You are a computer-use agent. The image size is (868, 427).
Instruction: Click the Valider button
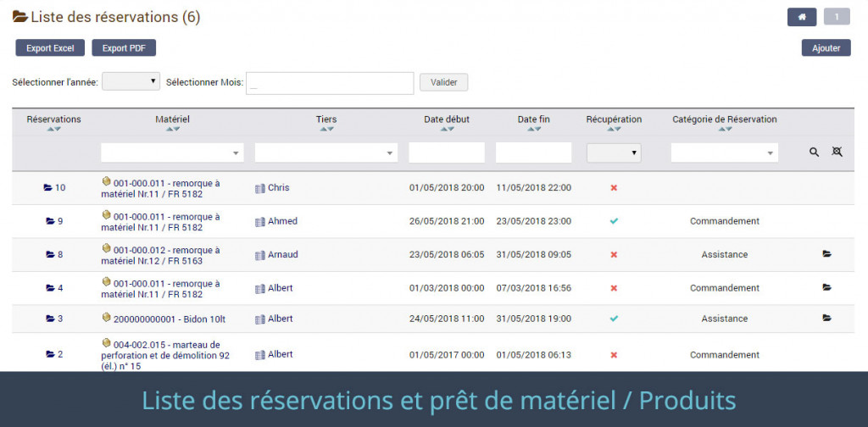click(444, 82)
